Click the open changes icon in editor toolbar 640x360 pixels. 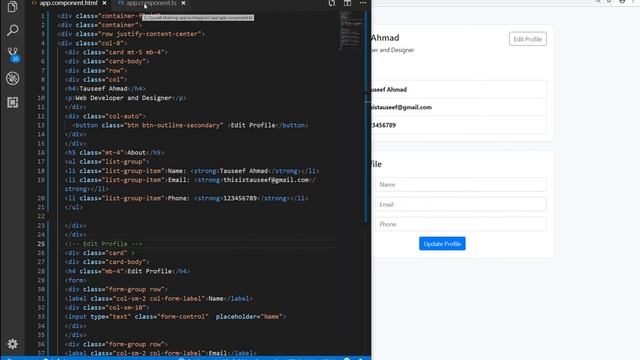pos(331,3)
